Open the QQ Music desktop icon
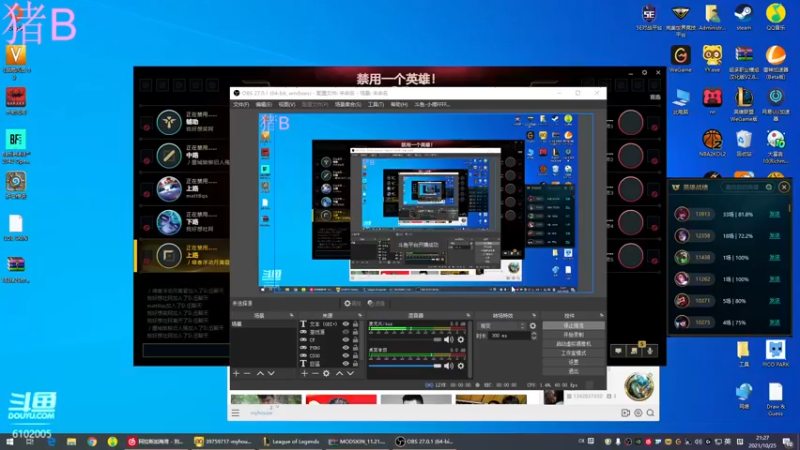 [776, 16]
